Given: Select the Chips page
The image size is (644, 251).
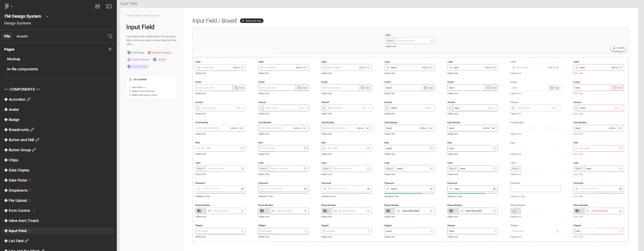Looking at the screenshot, I should point(58,160).
